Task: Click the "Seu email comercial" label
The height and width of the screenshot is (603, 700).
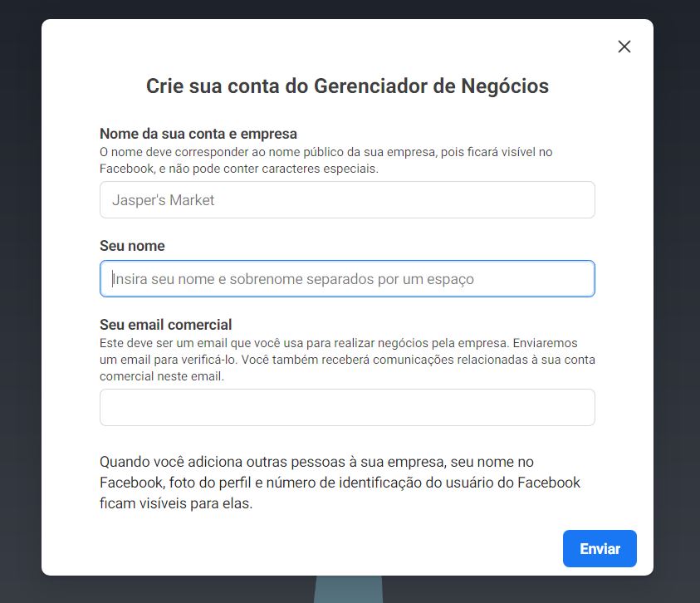Action: click(x=165, y=325)
